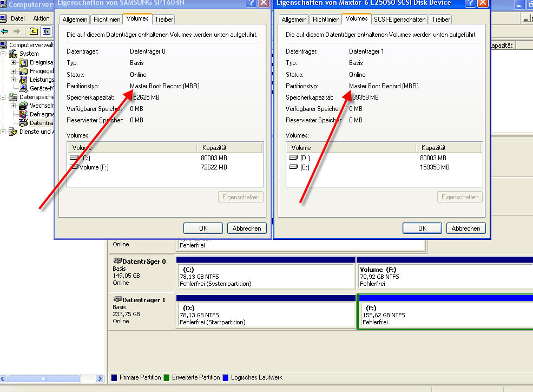Open the Aktion menu

click(x=41, y=18)
